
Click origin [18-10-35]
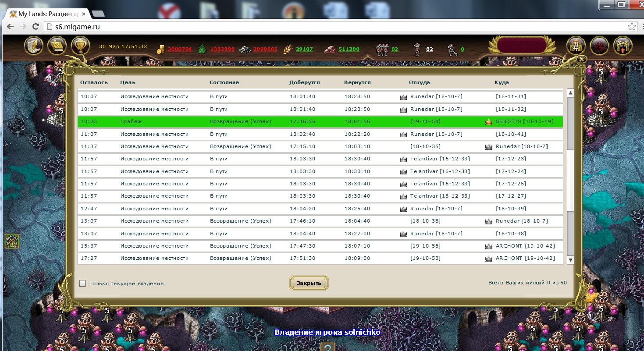pyautogui.click(x=425, y=146)
